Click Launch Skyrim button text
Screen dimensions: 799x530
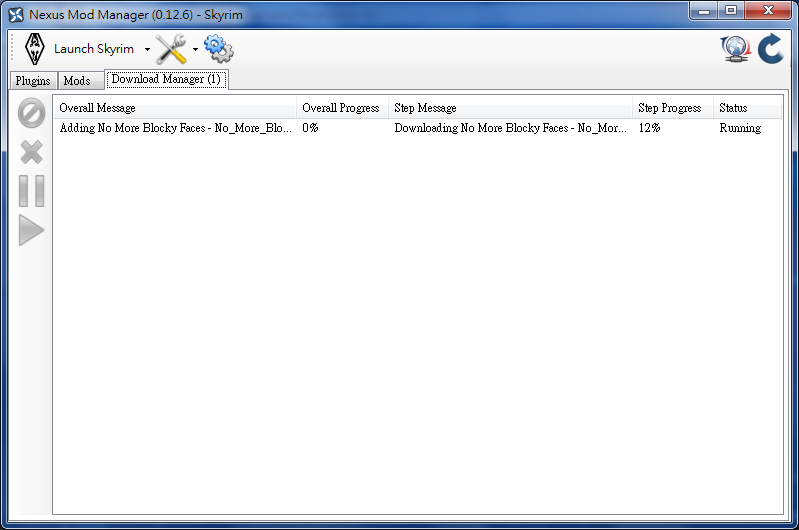pos(94,49)
